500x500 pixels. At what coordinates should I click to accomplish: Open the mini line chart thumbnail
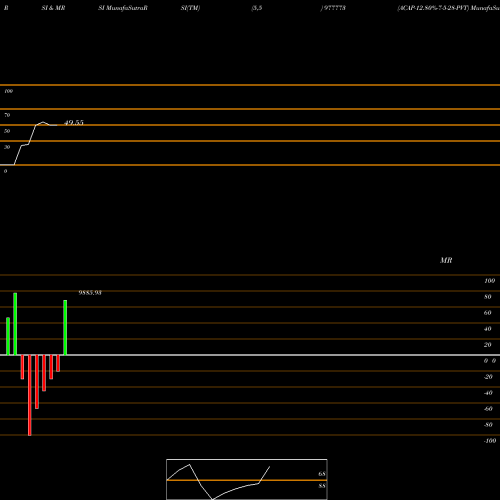pyautogui.click(x=247, y=479)
